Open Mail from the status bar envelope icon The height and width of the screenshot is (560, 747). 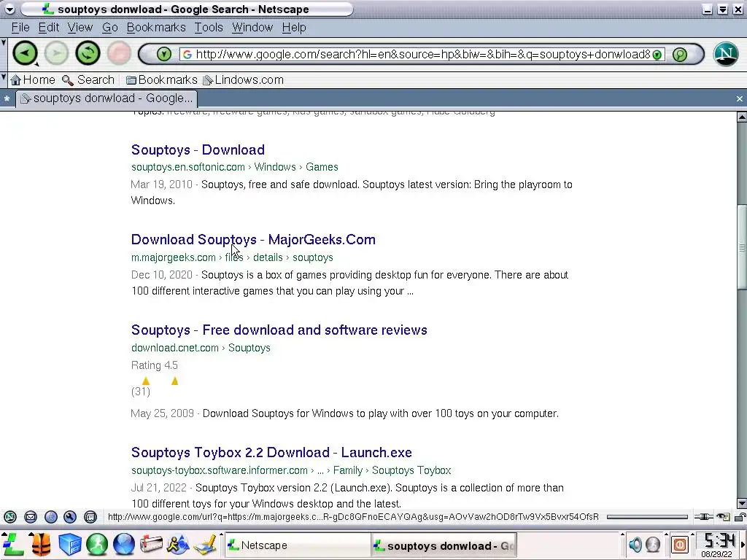point(31,517)
